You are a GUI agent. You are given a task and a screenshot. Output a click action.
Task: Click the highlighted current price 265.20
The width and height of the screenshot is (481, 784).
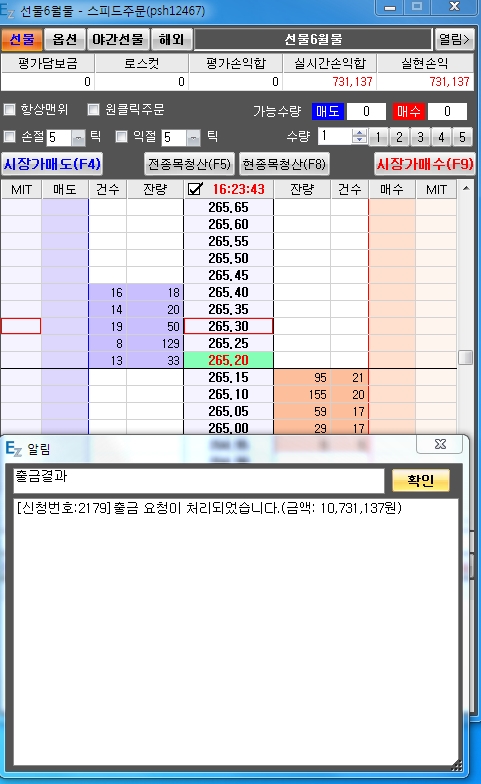pos(228,360)
